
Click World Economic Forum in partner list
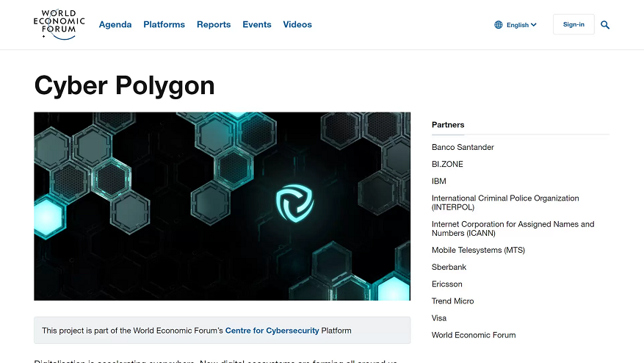(x=474, y=335)
